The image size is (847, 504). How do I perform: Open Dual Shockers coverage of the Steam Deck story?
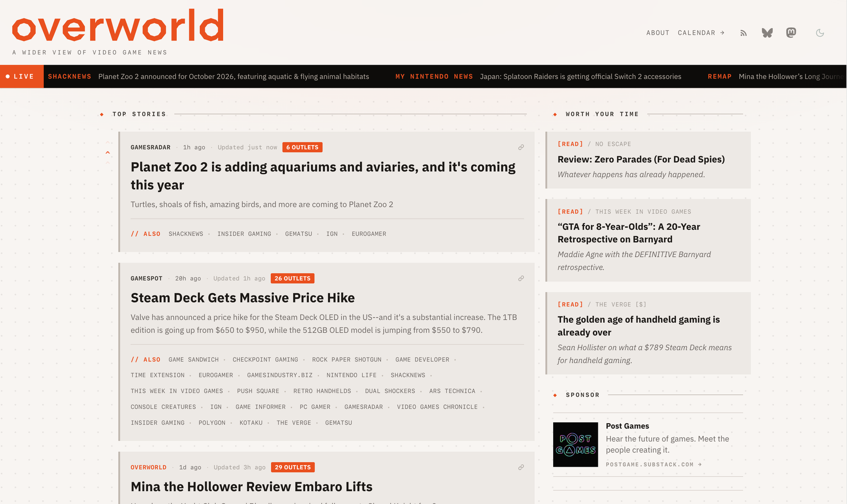tap(390, 391)
